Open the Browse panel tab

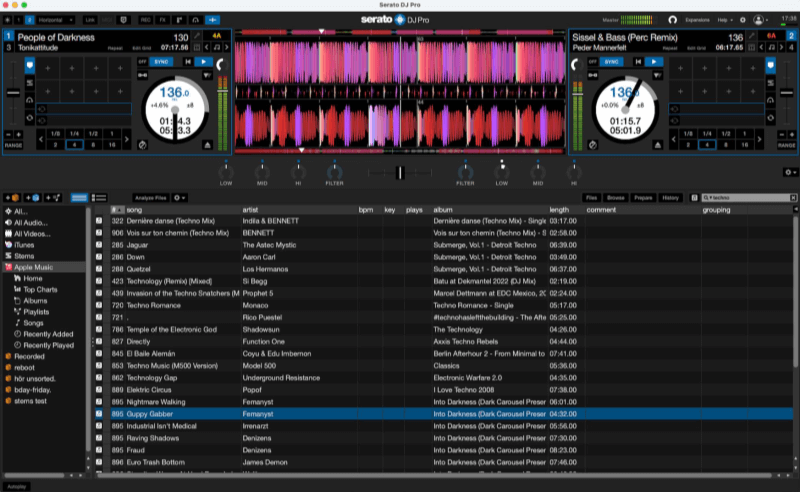tap(616, 198)
